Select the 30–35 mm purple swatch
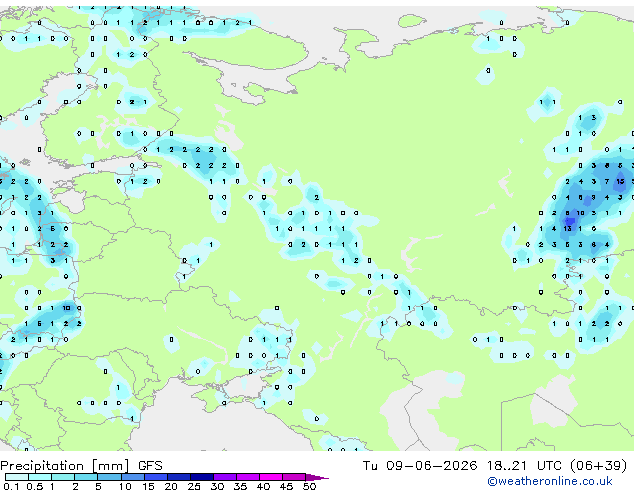 224,477
